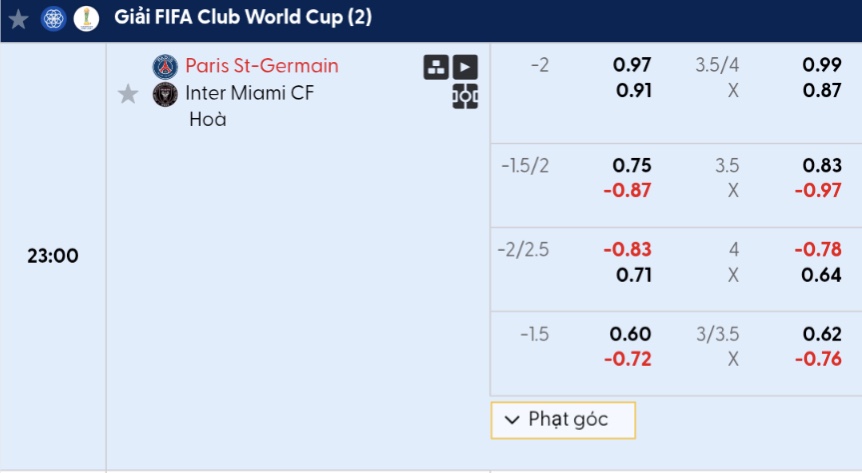Choose 0.62 odds for over 3/3.5
Viewport: 862px width, 473px height.
point(822,334)
